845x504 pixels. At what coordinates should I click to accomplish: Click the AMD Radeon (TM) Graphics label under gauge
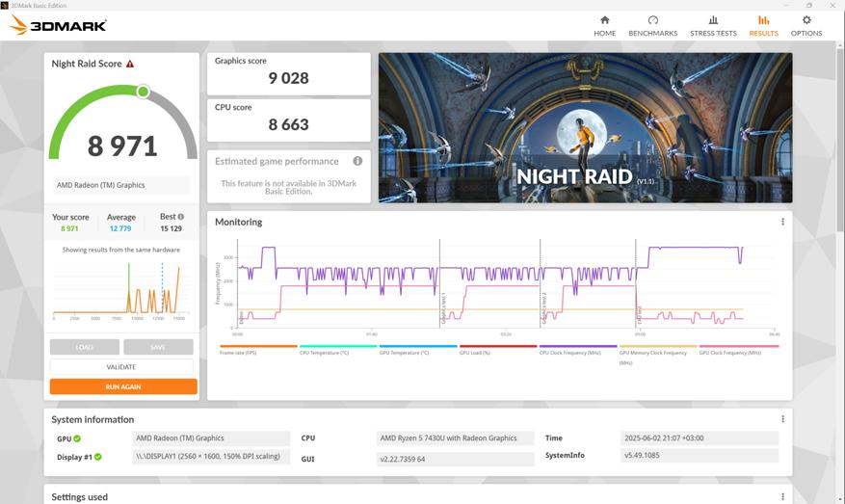pyautogui.click(x=121, y=185)
